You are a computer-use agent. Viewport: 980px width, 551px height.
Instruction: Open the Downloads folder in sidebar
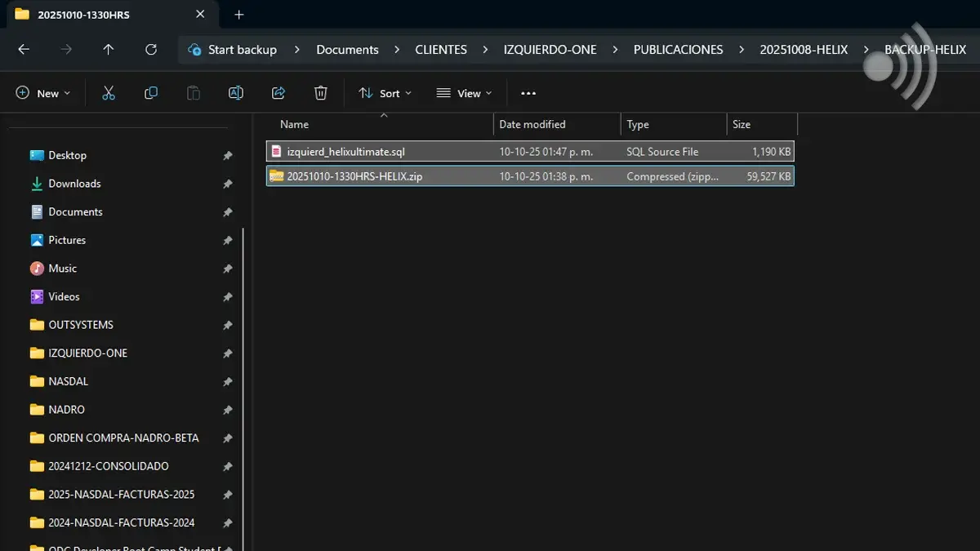tap(74, 184)
